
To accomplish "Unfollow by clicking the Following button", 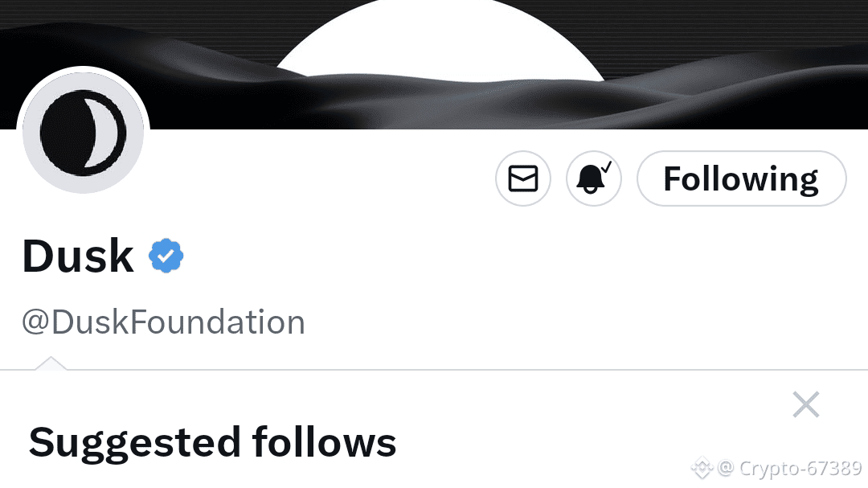I will [742, 178].
